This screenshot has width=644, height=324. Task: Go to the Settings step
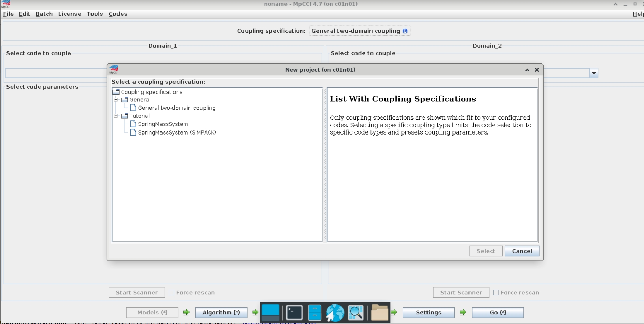click(x=429, y=313)
